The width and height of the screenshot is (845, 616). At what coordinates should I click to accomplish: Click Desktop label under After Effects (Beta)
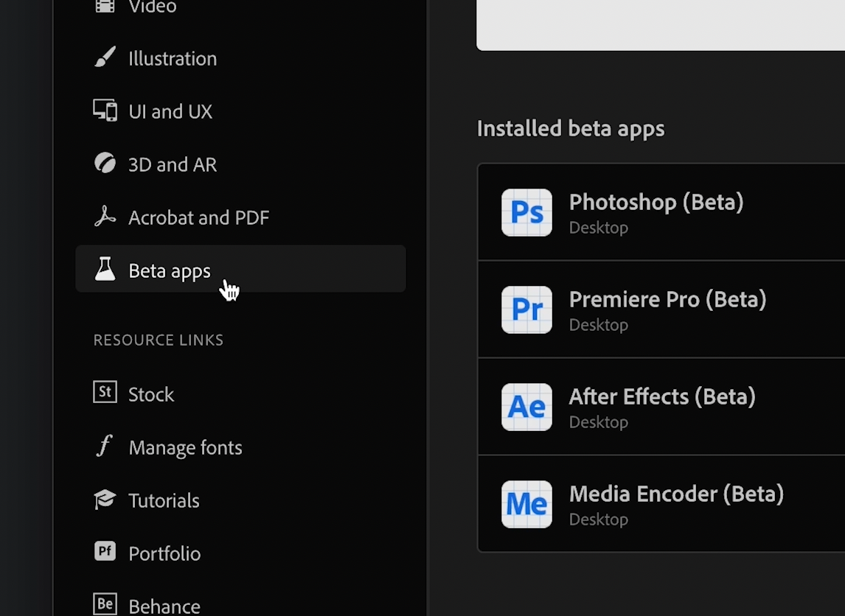(x=599, y=422)
